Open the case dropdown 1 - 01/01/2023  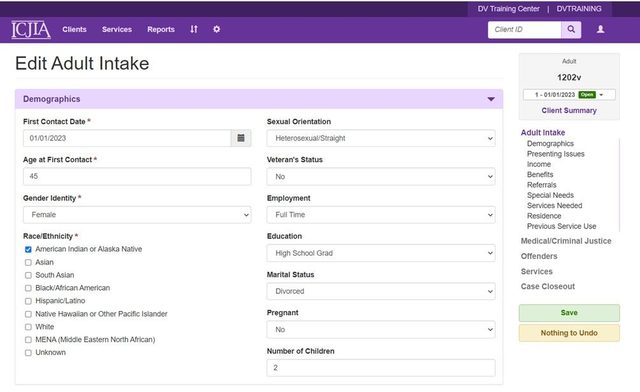[x=569, y=95]
